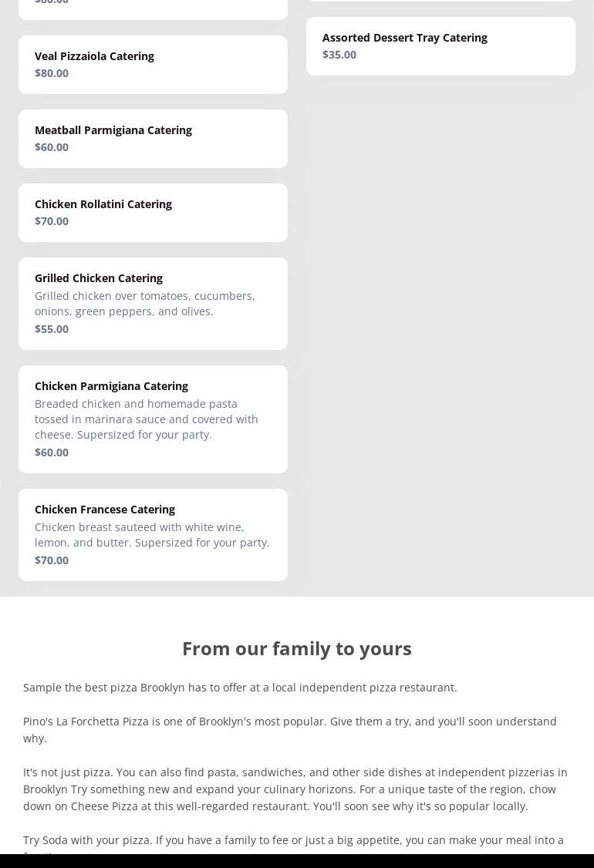Click the white wine, lemon, butter description

152,535
